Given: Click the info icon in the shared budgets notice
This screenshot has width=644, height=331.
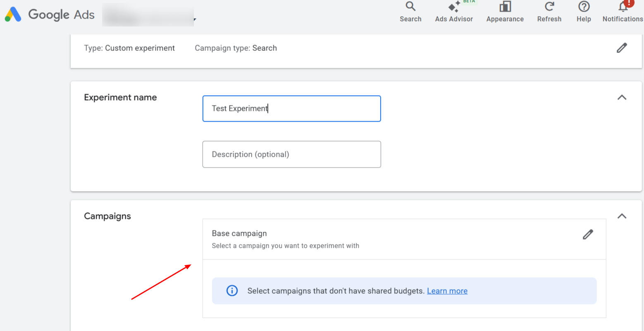Looking at the screenshot, I should [232, 291].
